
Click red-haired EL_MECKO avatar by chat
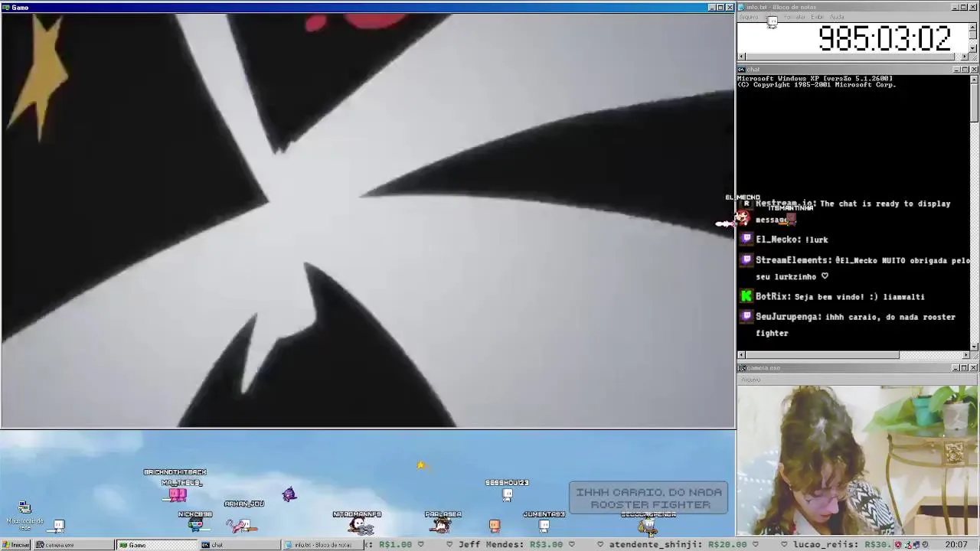pos(741,218)
